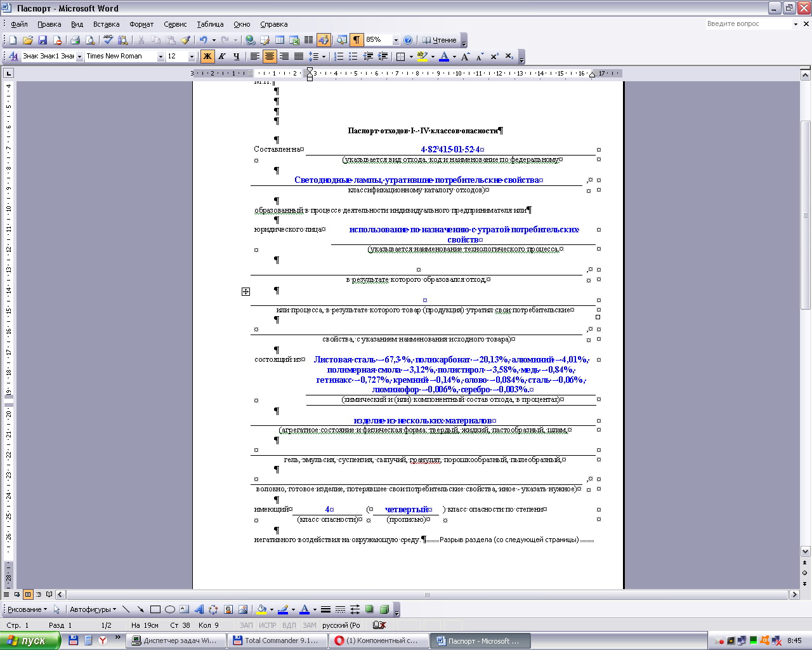Click the Чтение reading mode button
812x650 pixels.
[439, 40]
